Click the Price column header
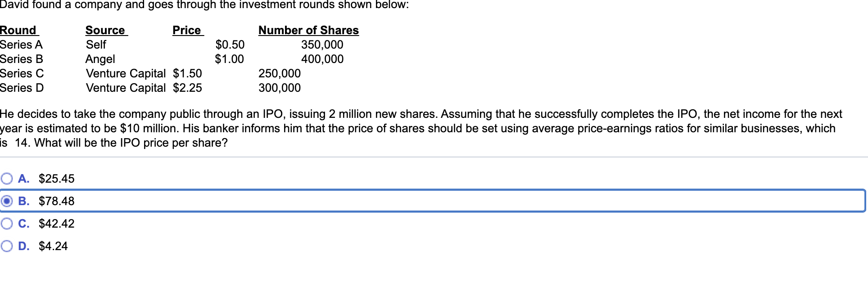 point(187,30)
